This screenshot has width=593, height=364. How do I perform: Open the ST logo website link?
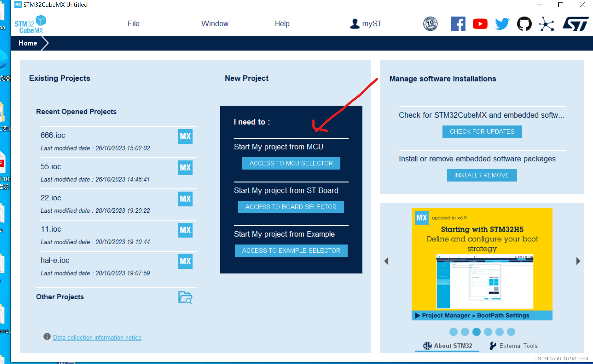(x=576, y=24)
